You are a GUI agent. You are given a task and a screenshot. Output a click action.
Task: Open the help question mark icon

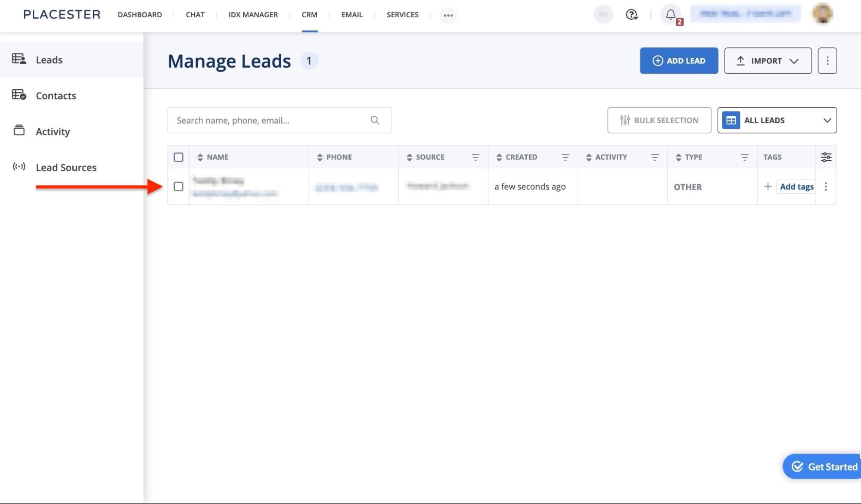pyautogui.click(x=631, y=15)
